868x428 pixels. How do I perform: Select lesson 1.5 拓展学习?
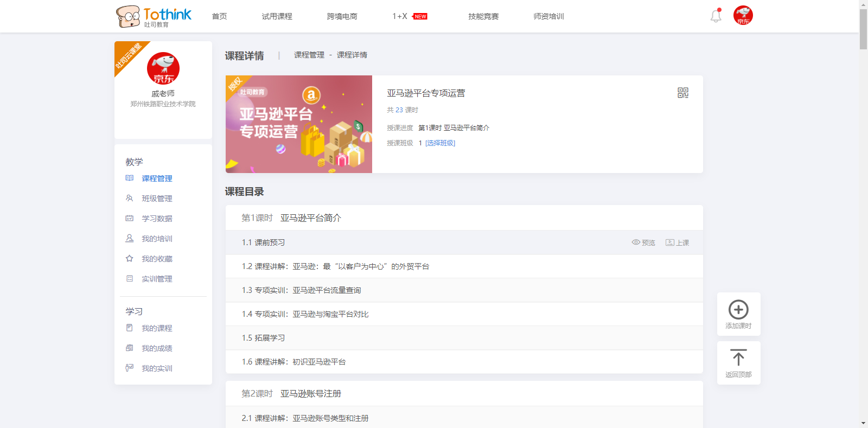click(x=464, y=338)
